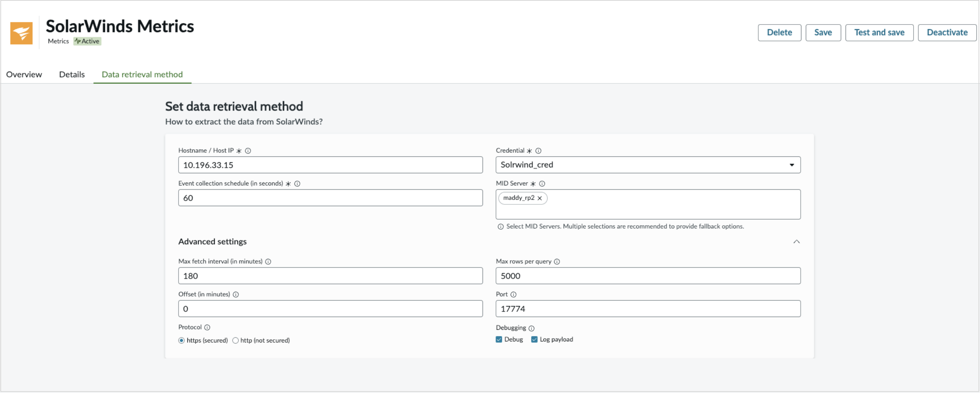
Task: Click the 'Set data retrieval method' heading
Action: pos(234,107)
